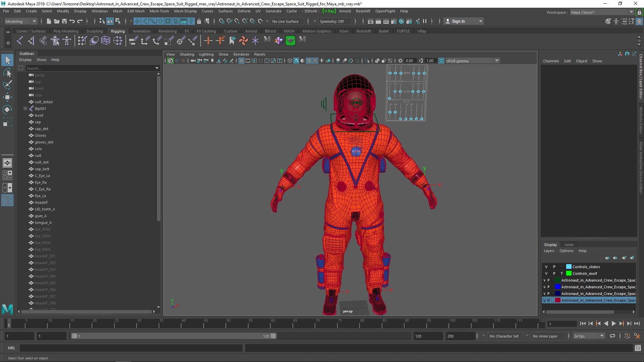Image resolution: width=644 pixels, height=362 pixels.
Task: Open Channel Box Channels menu
Action: (551, 61)
